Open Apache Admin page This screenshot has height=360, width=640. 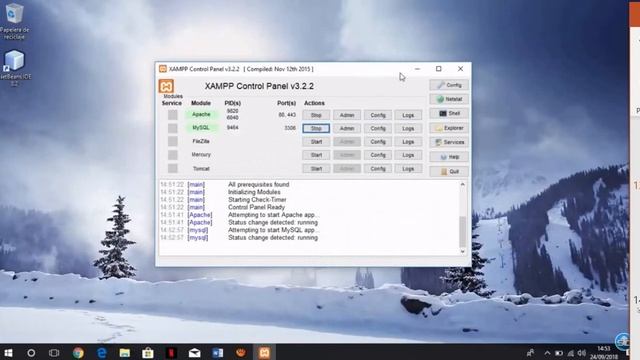(347, 115)
